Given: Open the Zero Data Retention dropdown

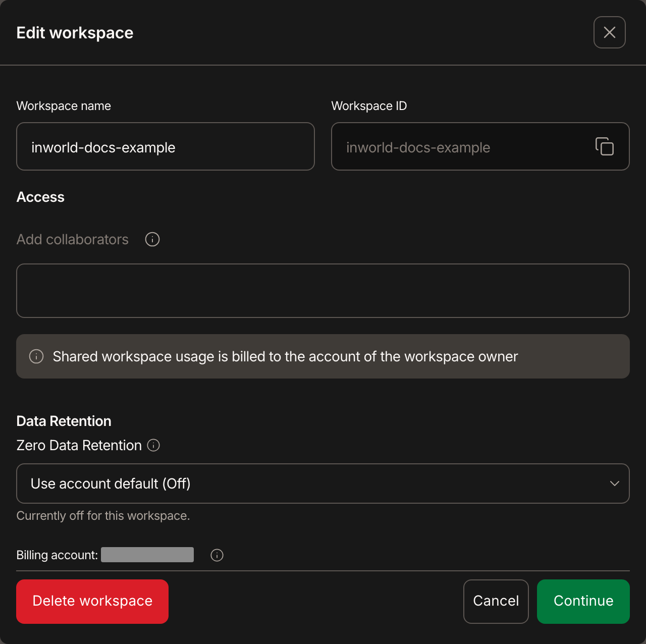Looking at the screenshot, I should point(323,484).
